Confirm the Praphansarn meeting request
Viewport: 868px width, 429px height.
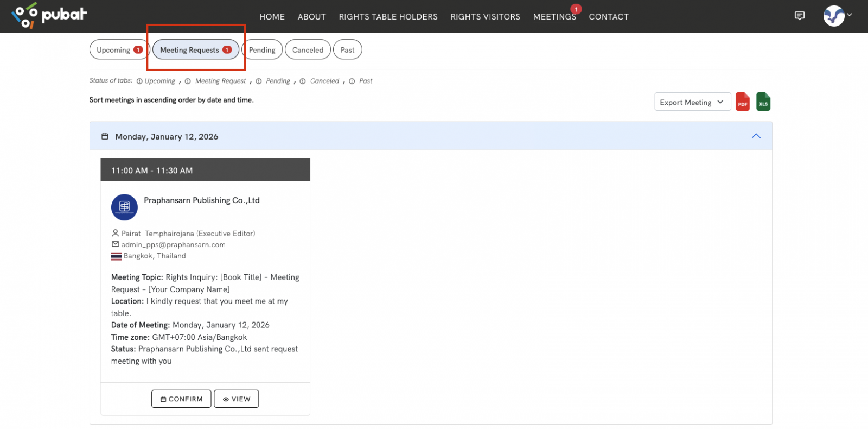coord(181,399)
